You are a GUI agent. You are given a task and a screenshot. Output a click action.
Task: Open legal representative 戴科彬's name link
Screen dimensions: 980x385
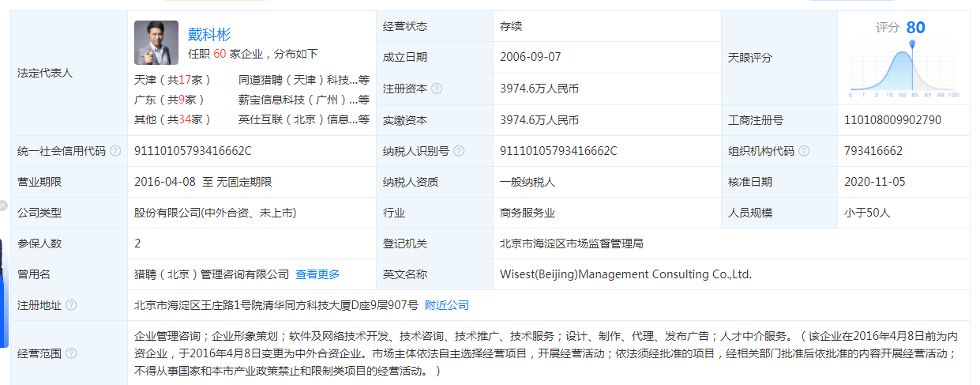tap(209, 34)
